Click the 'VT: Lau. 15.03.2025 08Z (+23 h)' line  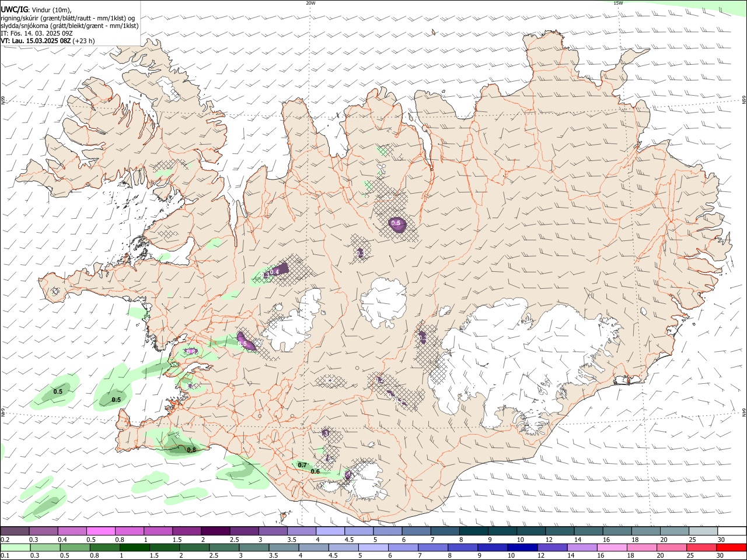pyautogui.click(x=48, y=41)
